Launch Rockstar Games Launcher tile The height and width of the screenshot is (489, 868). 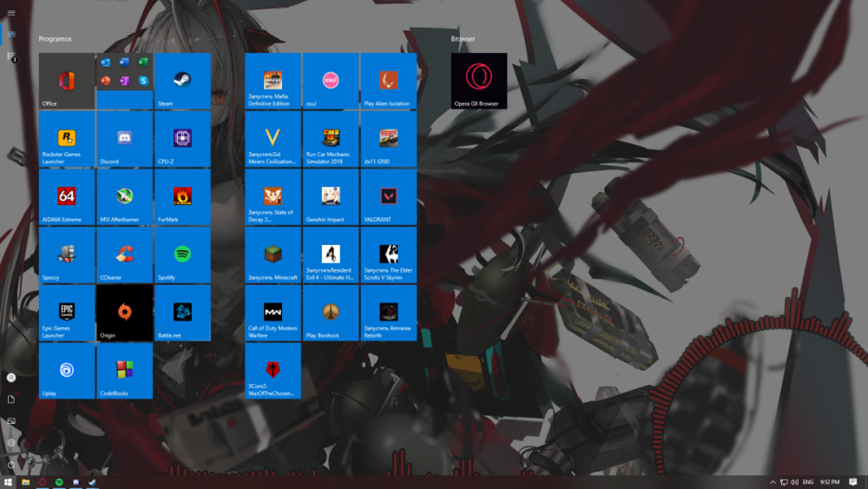pos(66,139)
